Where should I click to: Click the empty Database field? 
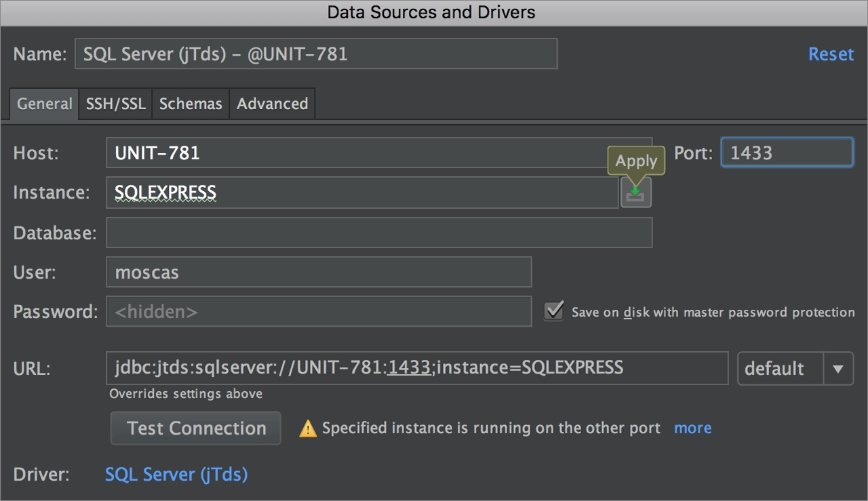tap(379, 233)
